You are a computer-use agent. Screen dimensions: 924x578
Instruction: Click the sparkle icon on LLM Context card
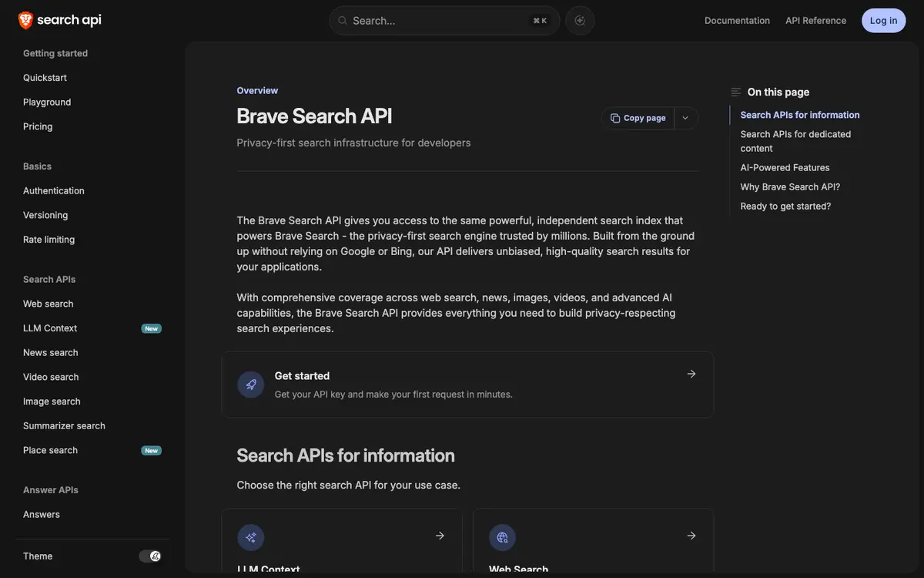251,537
